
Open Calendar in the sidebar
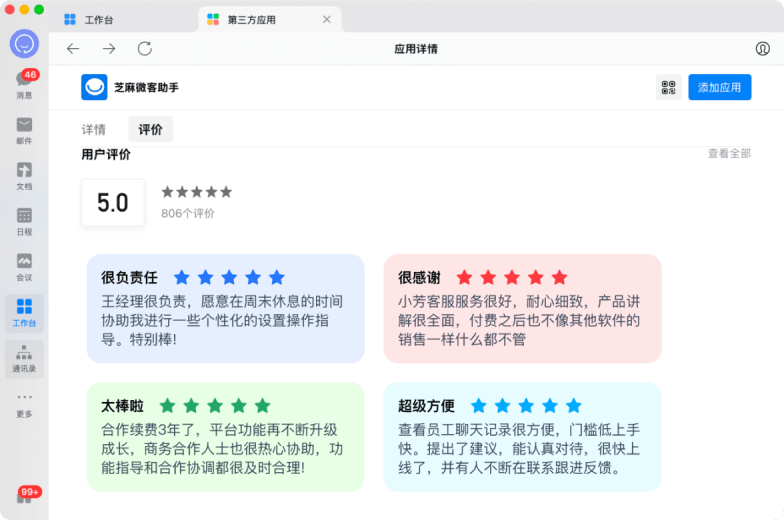point(24,220)
